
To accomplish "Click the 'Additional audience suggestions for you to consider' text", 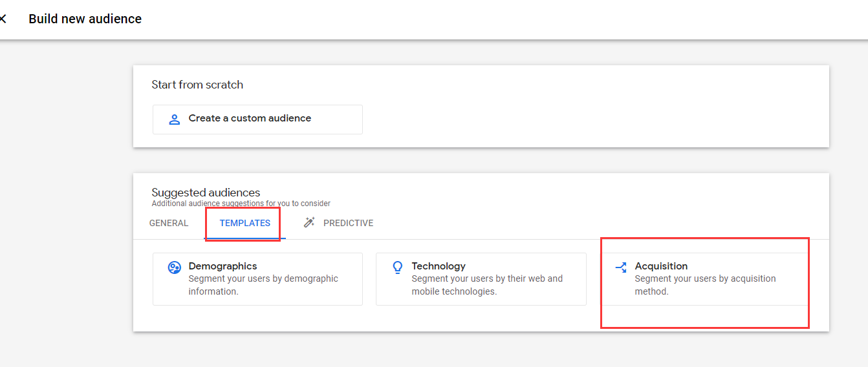I will point(241,204).
